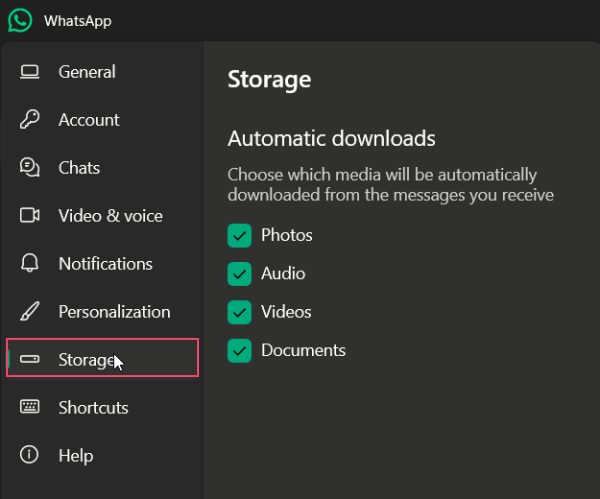600x499 pixels.
Task: Open Video & voice settings
Action: (x=103, y=215)
